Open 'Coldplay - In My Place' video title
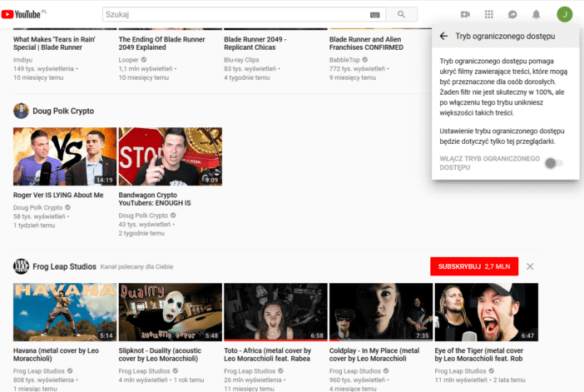Screen dimensions: 584x392 tap(374, 355)
